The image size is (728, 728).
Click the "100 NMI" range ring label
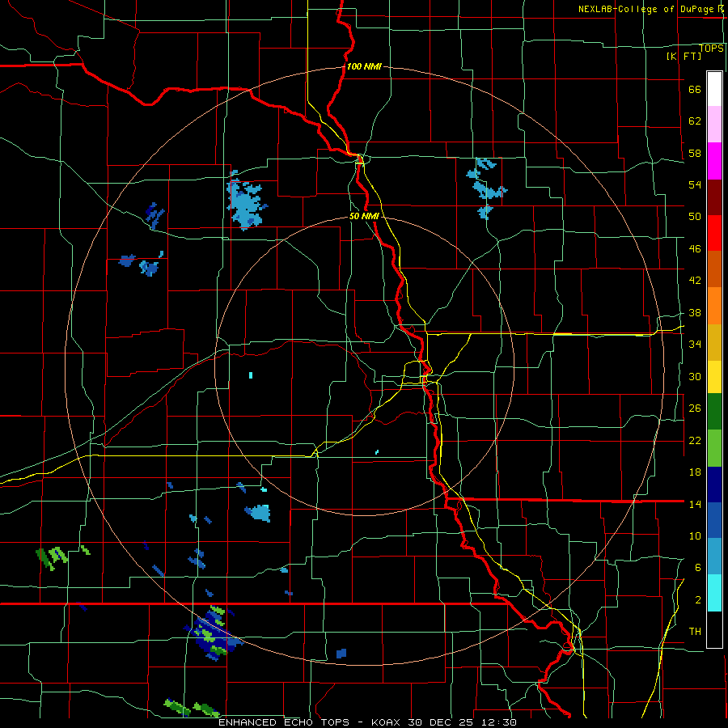point(364,67)
